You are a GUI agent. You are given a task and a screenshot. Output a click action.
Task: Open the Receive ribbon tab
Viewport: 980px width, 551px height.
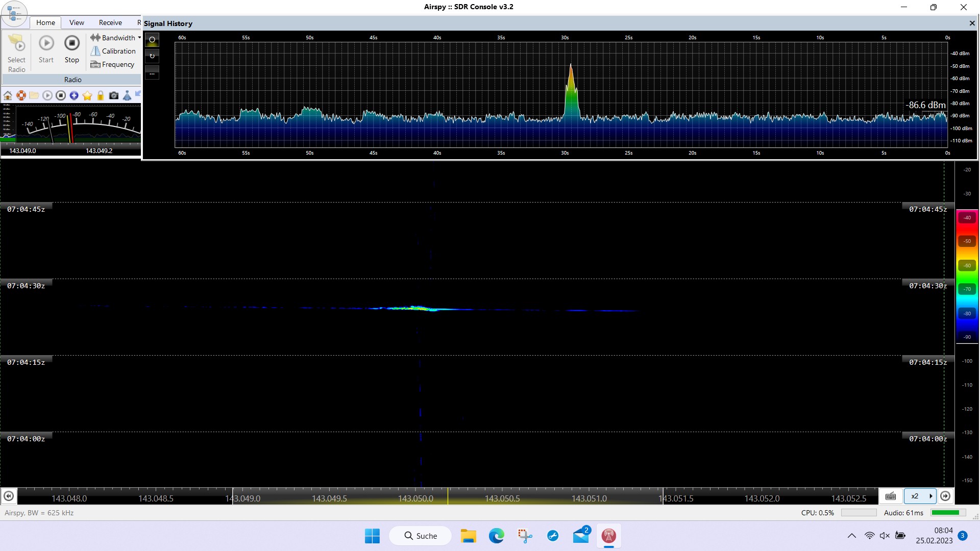point(110,22)
